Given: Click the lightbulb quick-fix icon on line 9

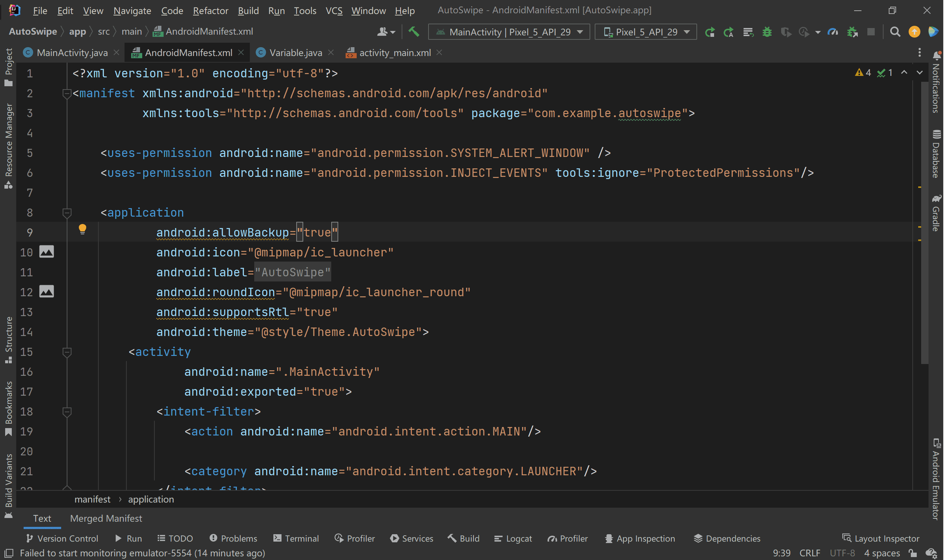Looking at the screenshot, I should [82, 229].
